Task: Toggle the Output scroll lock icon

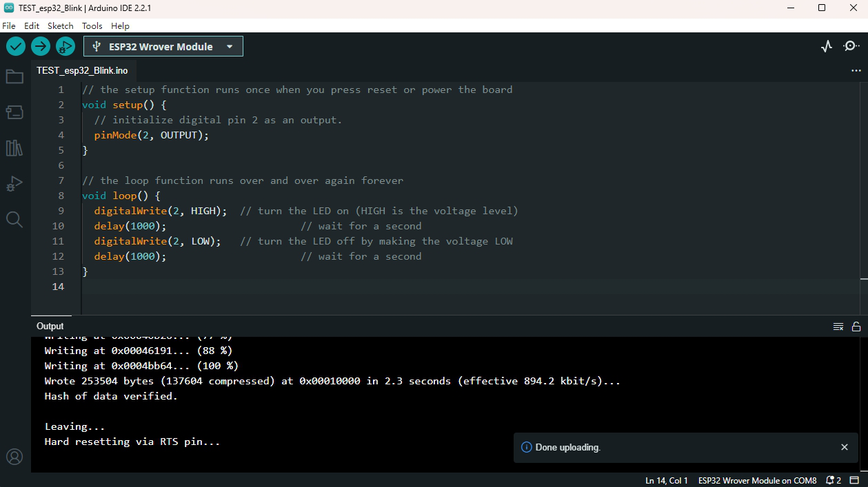Action: tap(856, 327)
